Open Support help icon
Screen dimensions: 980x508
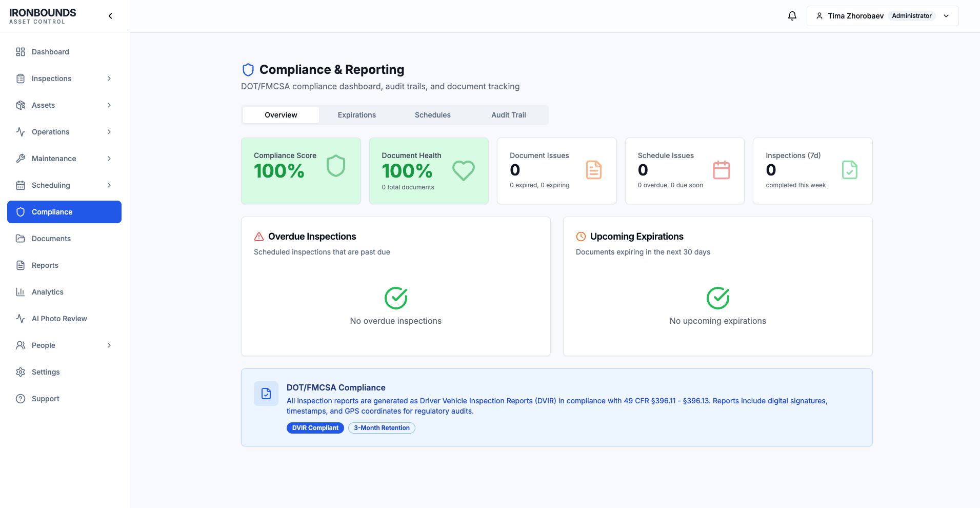[x=21, y=399]
